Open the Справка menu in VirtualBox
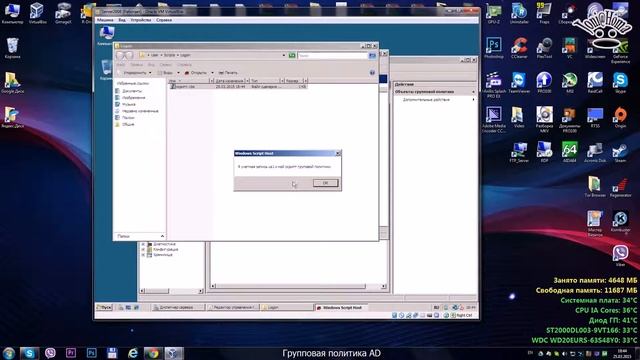This screenshot has height=360, width=640. pos(164,20)
